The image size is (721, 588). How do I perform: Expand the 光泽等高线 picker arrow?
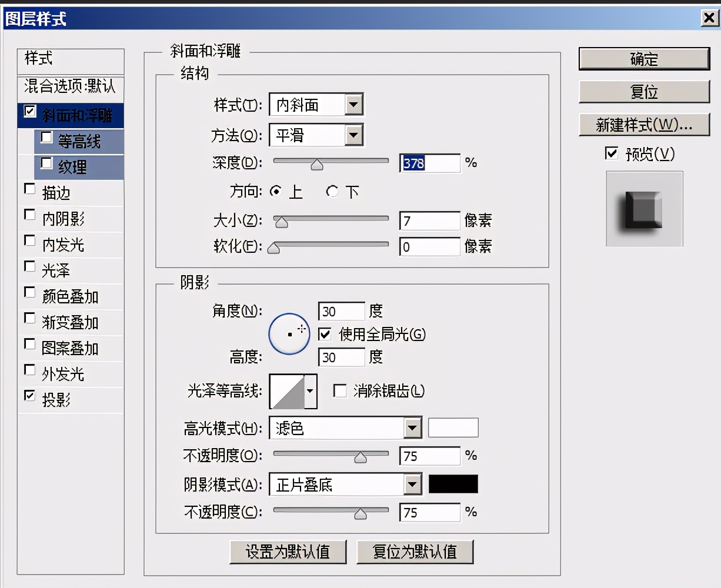coord(311,391)
